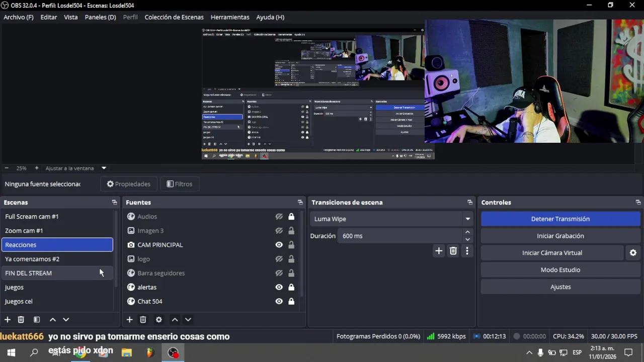Start recording with Iniciar Grabación
This screenshot has height=362, width=644.
click(560, 236)
